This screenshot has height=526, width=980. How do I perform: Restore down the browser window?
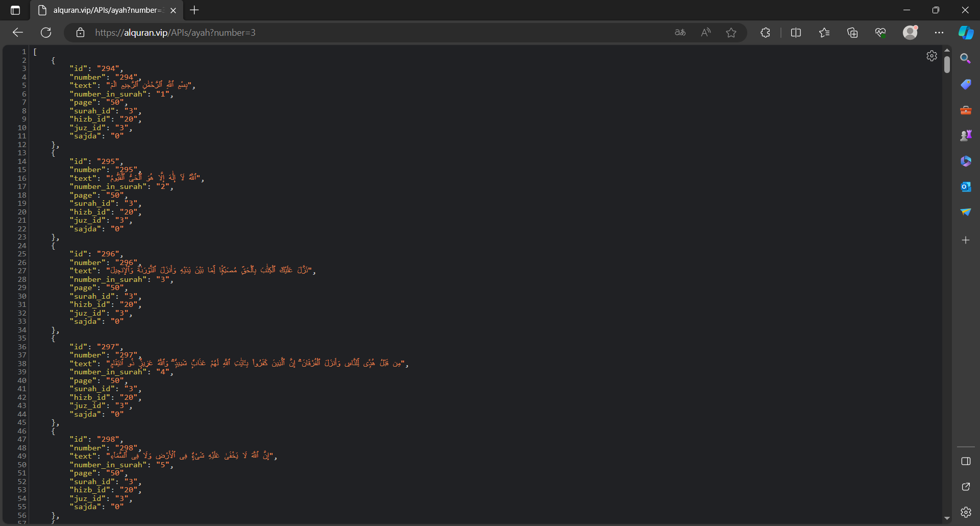pyautogui.click(x=936, y=10)
